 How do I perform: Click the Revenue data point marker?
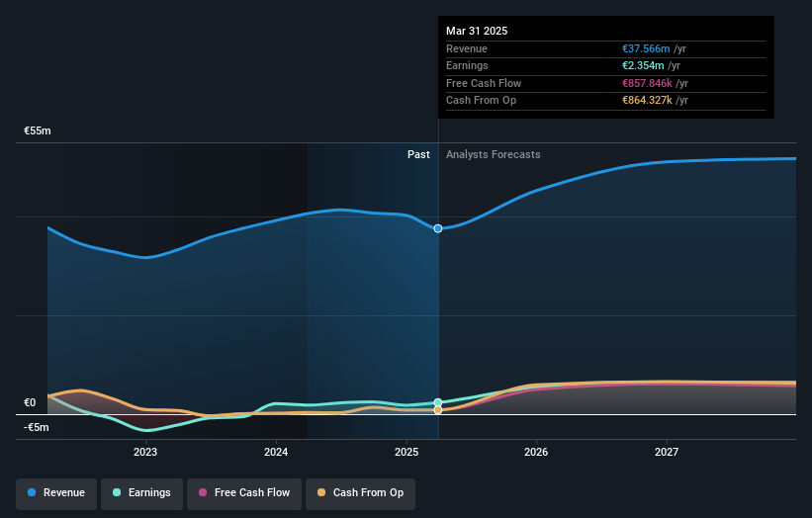[438, 228]
